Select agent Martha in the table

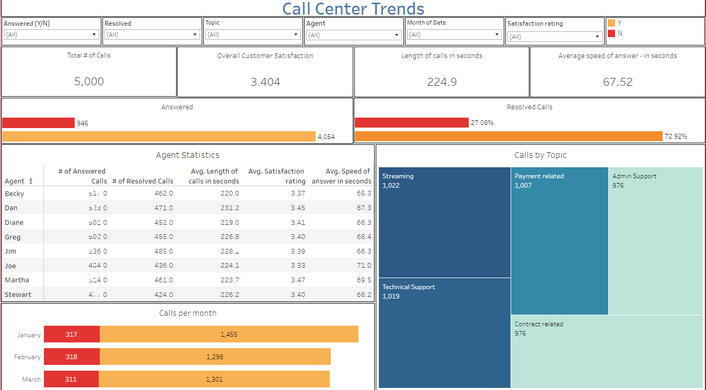click(17, 280)
